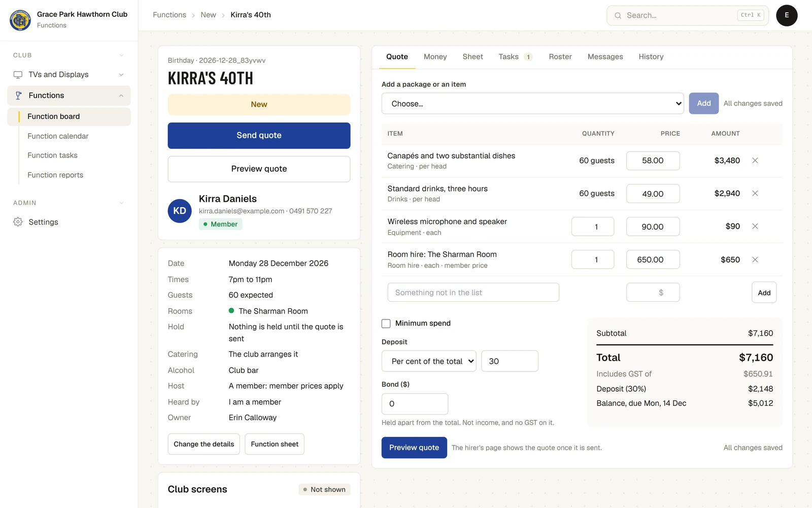Remove the Standard drinks, three hours row

click(755, 194)
